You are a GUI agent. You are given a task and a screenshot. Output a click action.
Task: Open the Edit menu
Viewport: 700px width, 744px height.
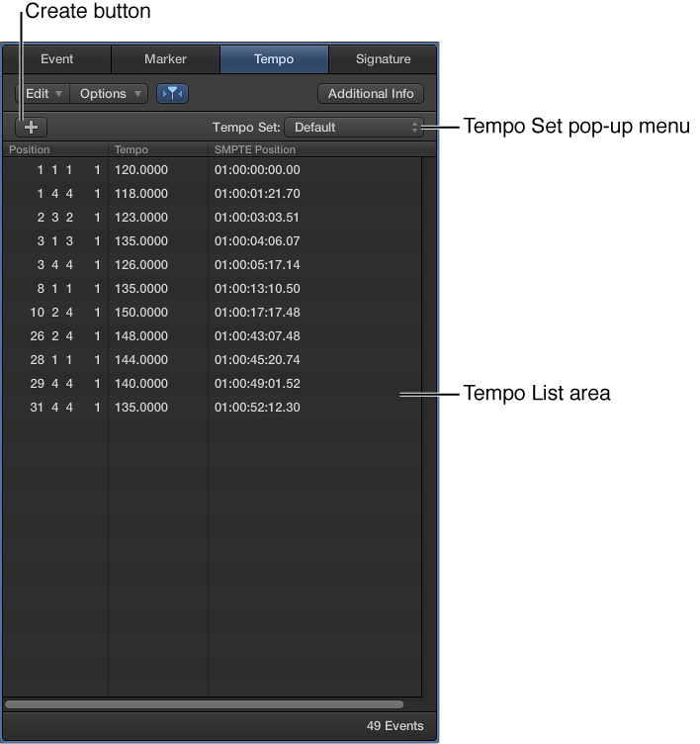click(x=44, y=93)
